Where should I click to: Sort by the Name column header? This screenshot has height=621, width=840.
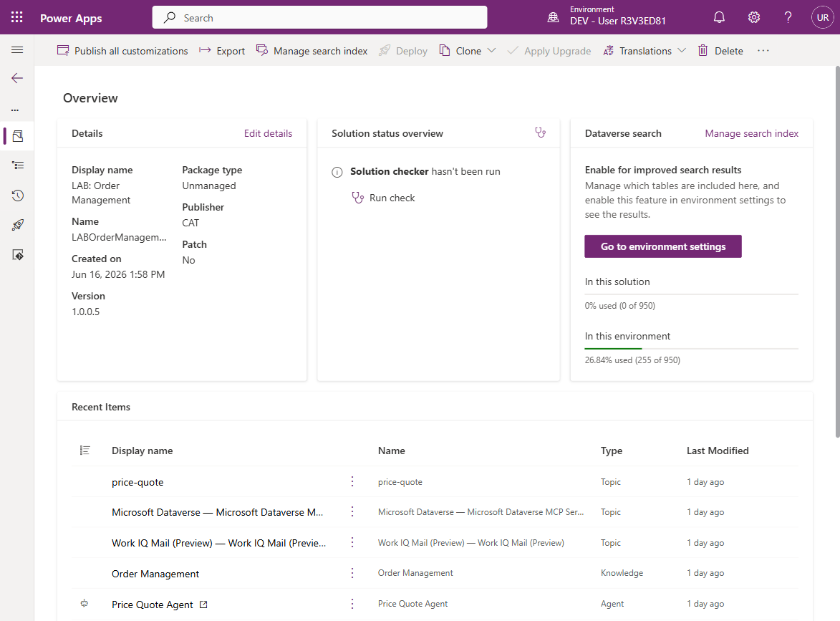click(391, 451)
